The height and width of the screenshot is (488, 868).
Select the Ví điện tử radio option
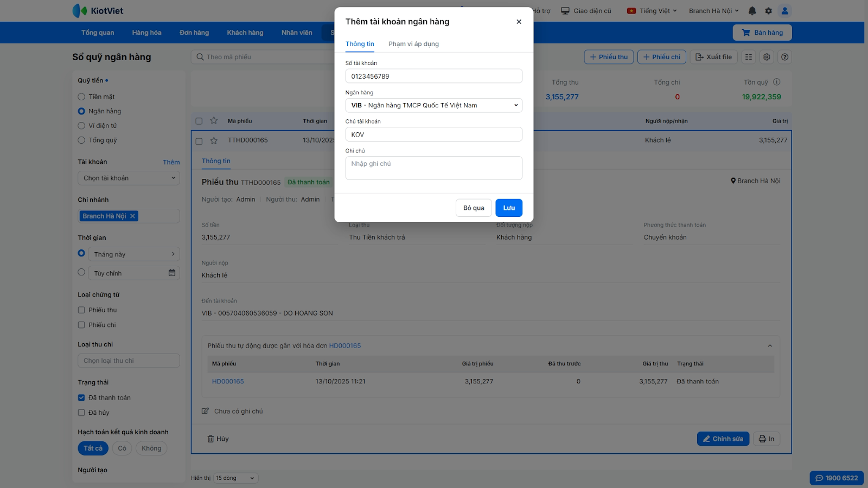coord(81,126)
